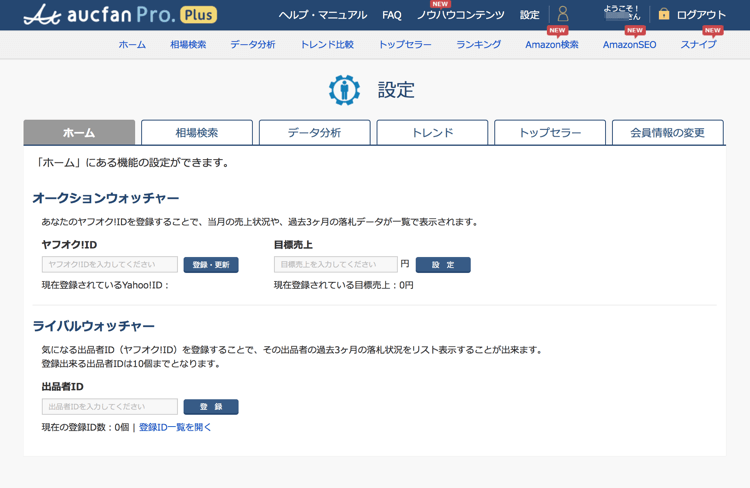Open ノウハウコンテンツ menu item
750x488 pixels.
point(460,15)
